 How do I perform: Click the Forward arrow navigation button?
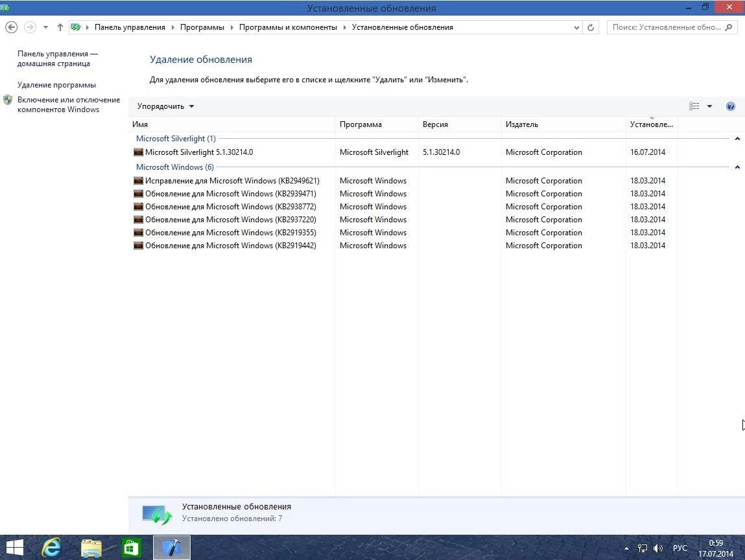click(x=30, y=27)
